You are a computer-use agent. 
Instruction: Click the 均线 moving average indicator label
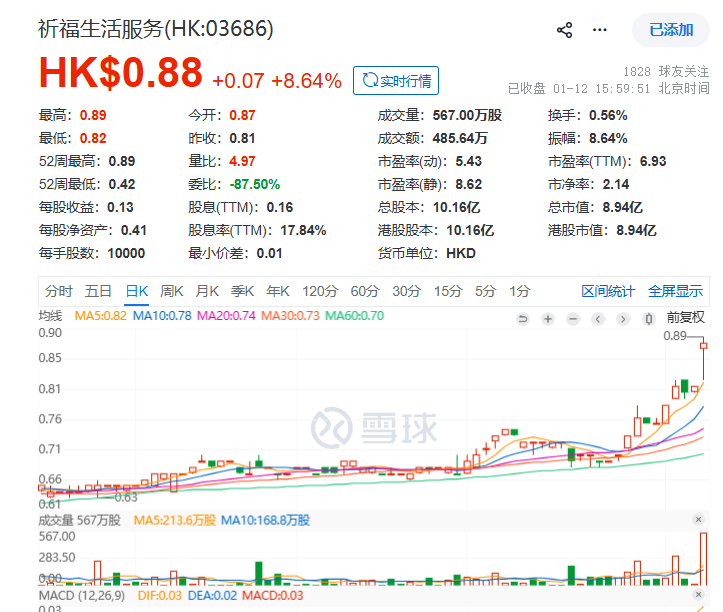tap(50, 317)
